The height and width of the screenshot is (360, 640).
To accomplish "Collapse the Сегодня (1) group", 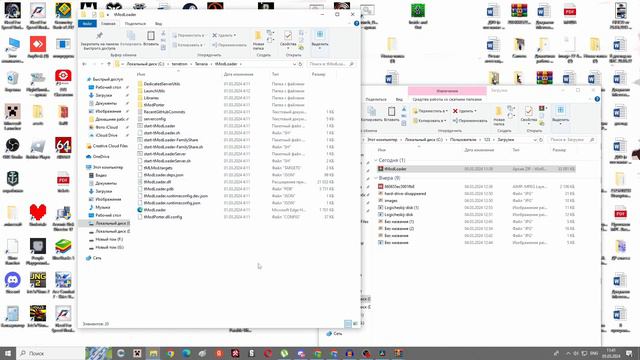I will point(376,160).
